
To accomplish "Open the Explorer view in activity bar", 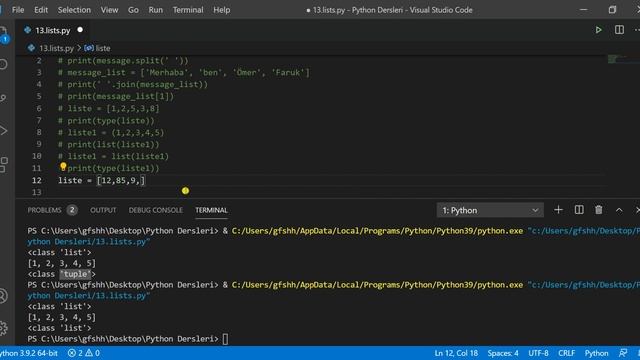I will [x=3, y=35].
